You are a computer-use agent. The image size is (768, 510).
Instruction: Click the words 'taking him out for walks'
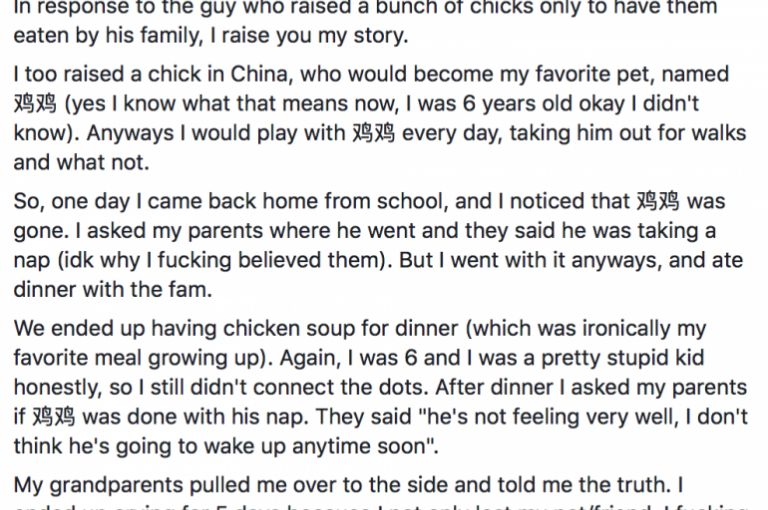tap(628, 133)
